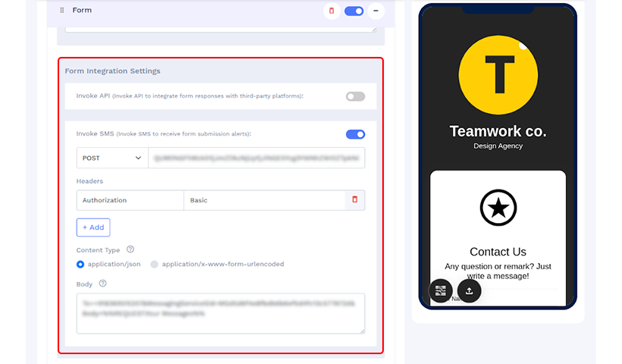Enable the Invoke API toggle
622x364 pixels.
pyautogui.click(x=355, y=96)
